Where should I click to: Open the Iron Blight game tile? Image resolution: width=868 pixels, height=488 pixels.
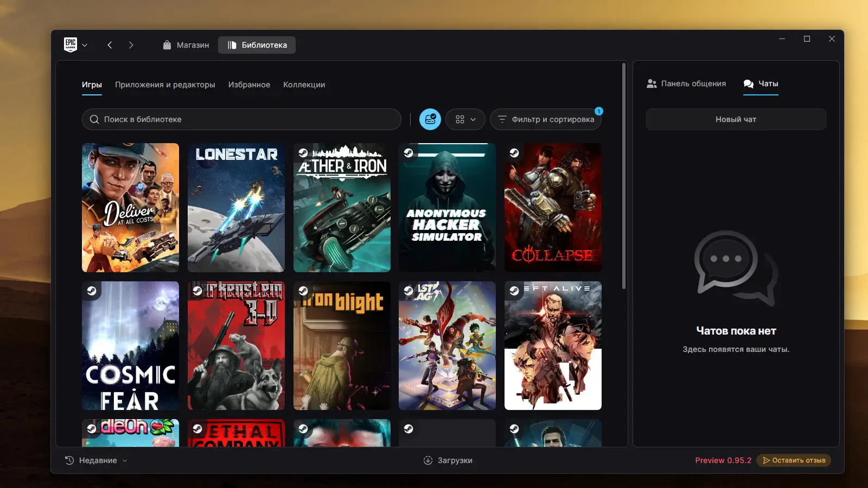coord(342,345)
